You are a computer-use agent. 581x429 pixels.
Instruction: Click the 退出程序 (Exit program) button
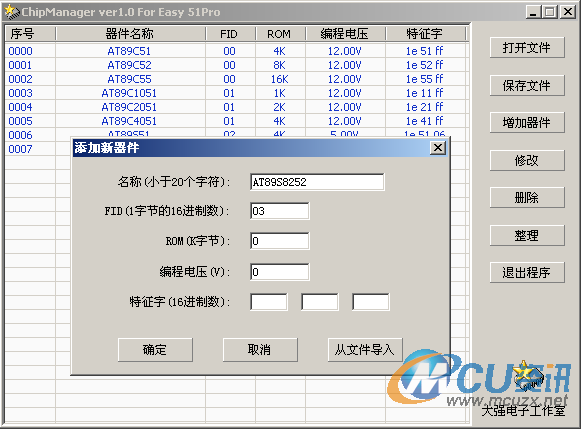click(527, 273)
